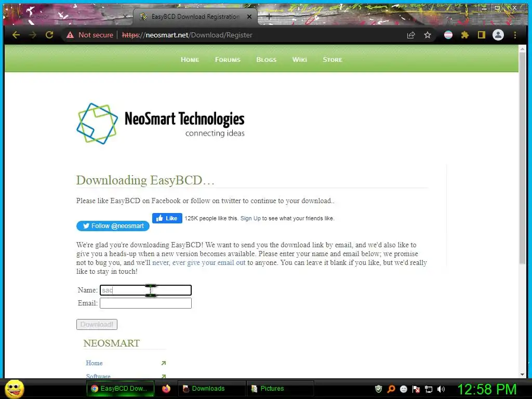The image size is (532, 399).
Task: Launch Firefox from the taskbar
Action: pyautogui.click(x=166, y=389)
